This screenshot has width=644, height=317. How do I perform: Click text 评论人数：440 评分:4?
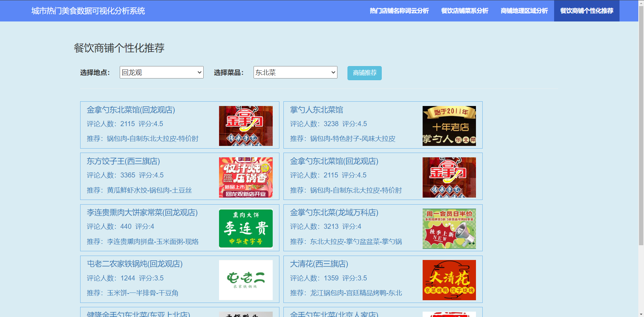coord(120,226)
